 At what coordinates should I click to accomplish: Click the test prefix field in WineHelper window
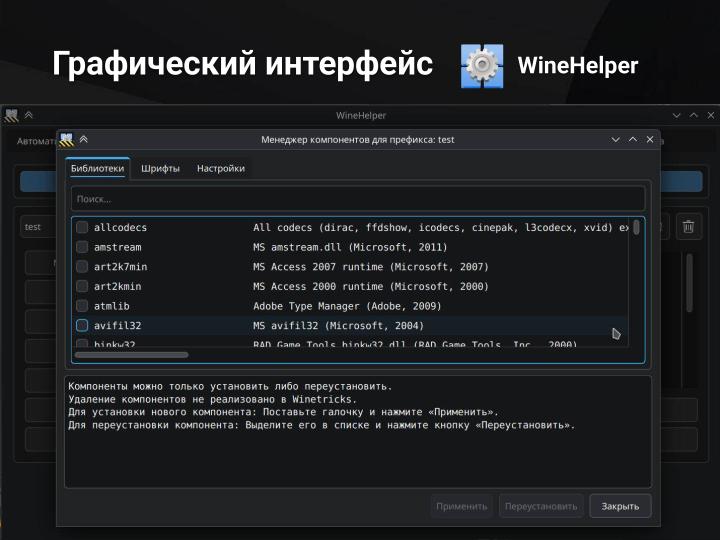[x=39, y=227]
